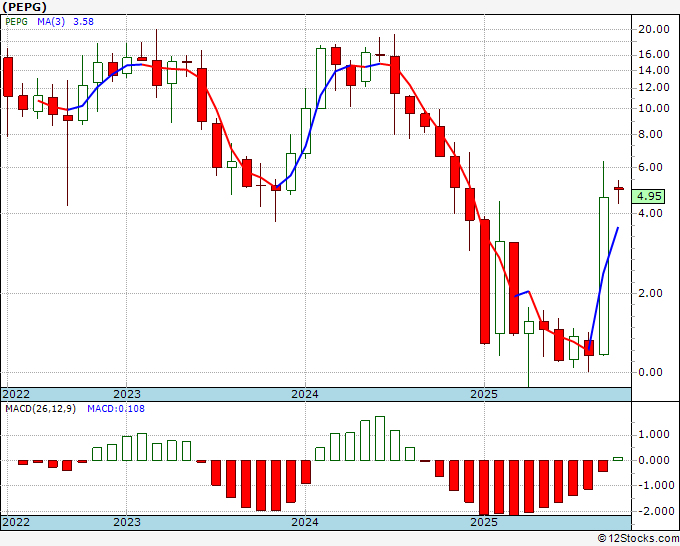Viewport: 680px width, 546px height.
Task: Click the 20.00 price axis label
Action: [x=654, y=29]
